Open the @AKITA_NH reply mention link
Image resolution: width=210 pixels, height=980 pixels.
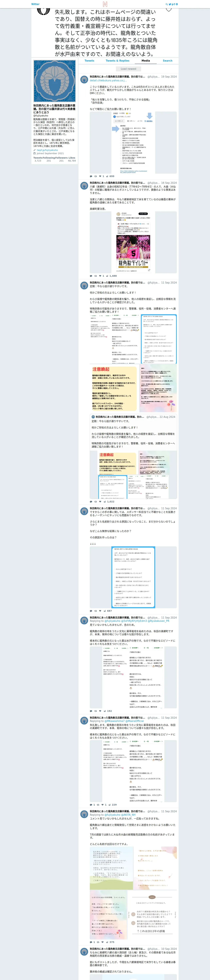tap(128, 815)
